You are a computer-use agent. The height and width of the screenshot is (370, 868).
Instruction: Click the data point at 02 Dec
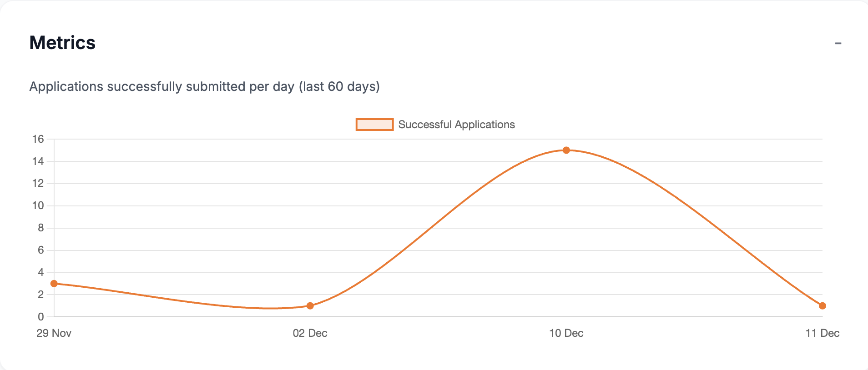coord(310,305)
